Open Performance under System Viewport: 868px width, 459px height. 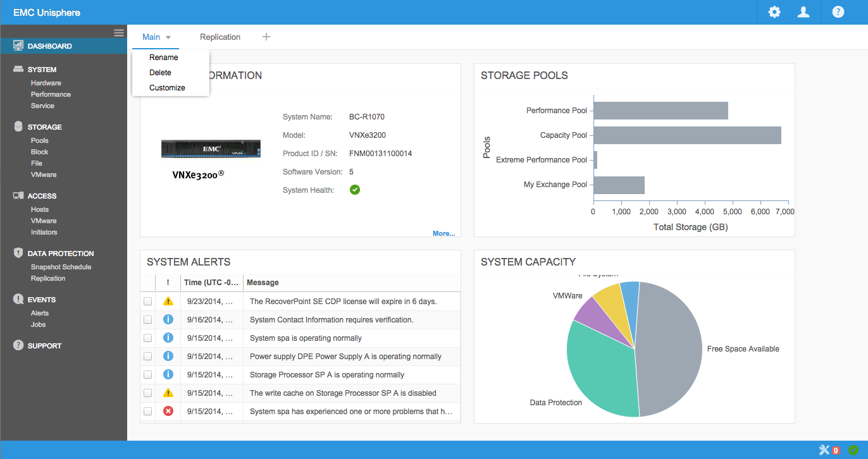click(51, 94)
